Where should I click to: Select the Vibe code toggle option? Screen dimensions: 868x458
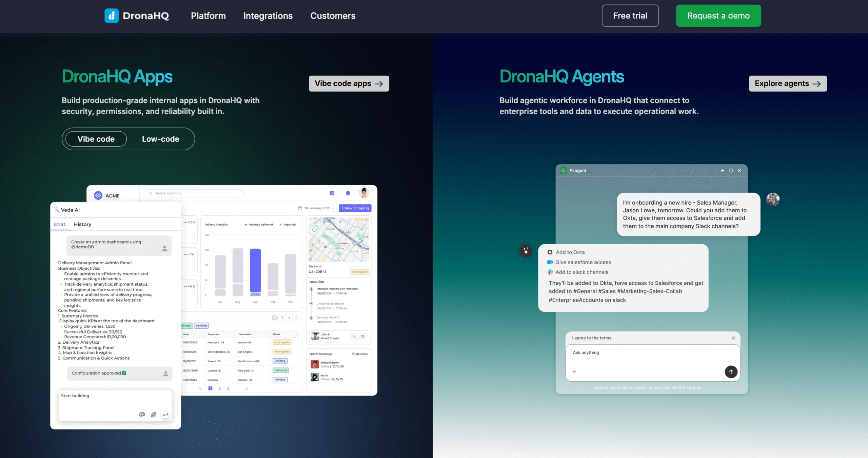pyautogui.click(x=96, y=139)
